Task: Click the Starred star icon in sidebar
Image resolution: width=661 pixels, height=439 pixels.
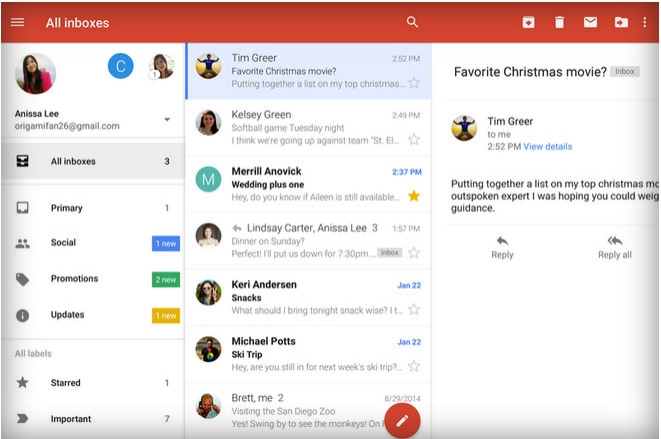Action: 22,382
